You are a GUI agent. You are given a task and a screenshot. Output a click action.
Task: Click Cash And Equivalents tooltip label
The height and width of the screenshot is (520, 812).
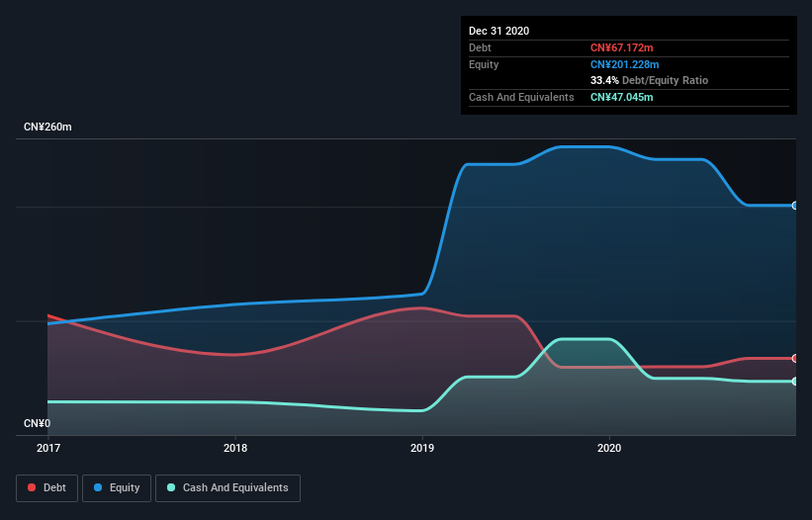coord(521,97)
